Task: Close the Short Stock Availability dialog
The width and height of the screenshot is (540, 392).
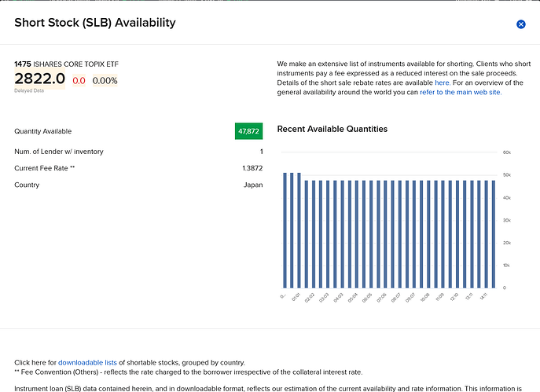Action: (x=520, y=24)
